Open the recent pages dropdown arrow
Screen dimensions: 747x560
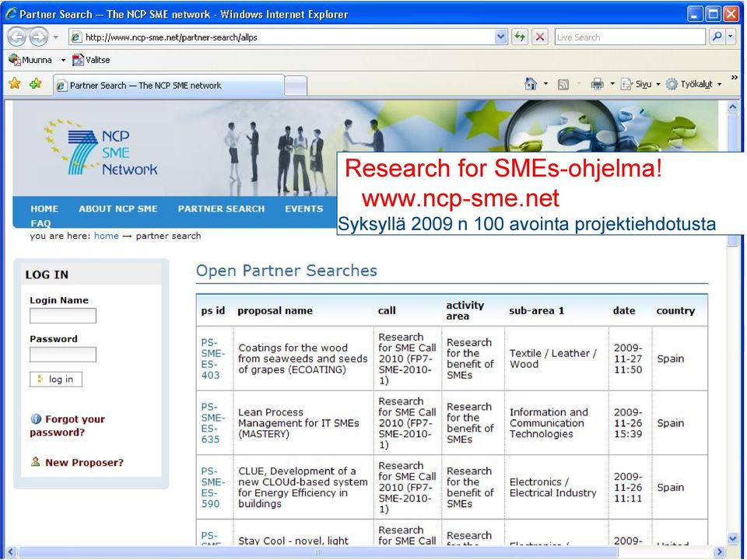click(56, 37)
